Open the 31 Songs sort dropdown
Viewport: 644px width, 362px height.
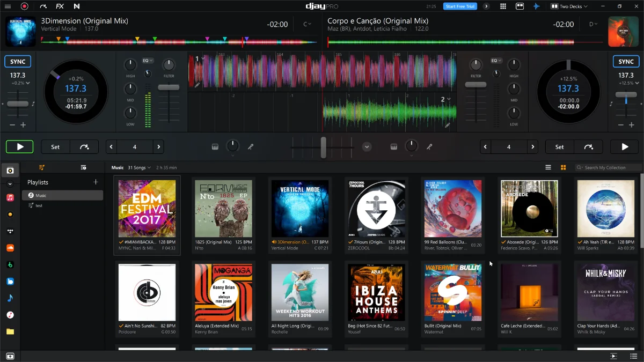139,168
